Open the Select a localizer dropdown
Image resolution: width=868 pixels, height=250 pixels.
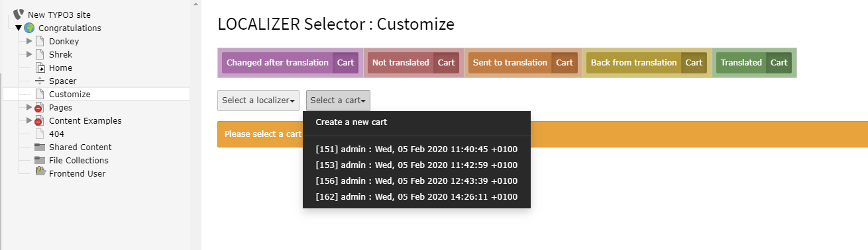click(x=258, y=101)
